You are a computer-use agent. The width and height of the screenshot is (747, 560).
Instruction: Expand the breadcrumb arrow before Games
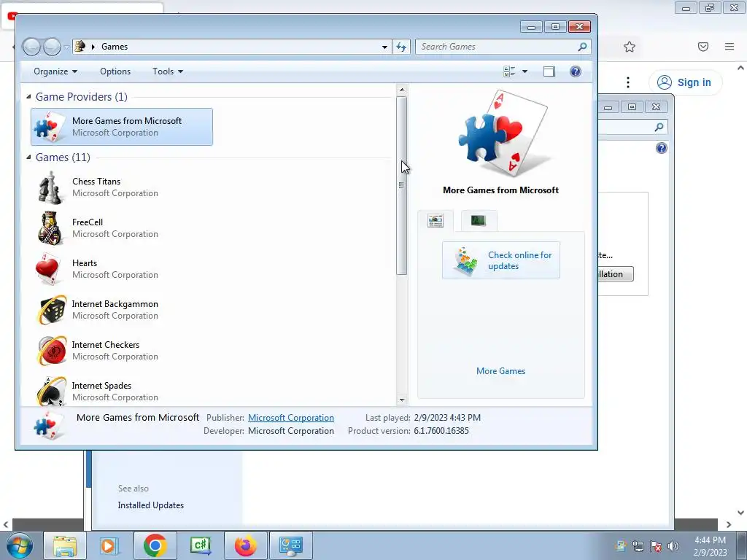(93, 47)
